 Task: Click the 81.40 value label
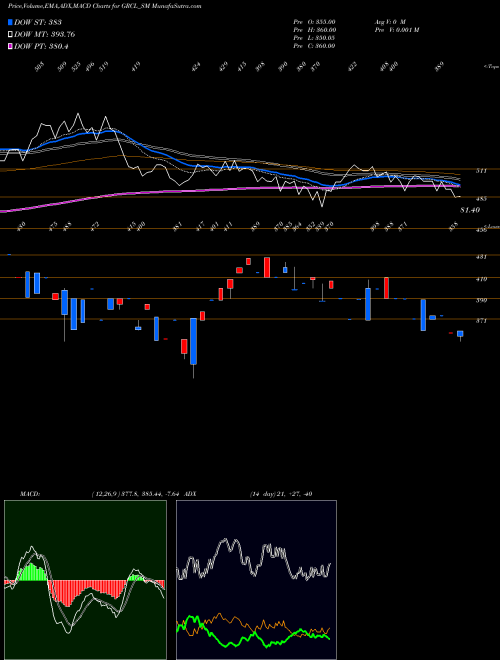470,210
